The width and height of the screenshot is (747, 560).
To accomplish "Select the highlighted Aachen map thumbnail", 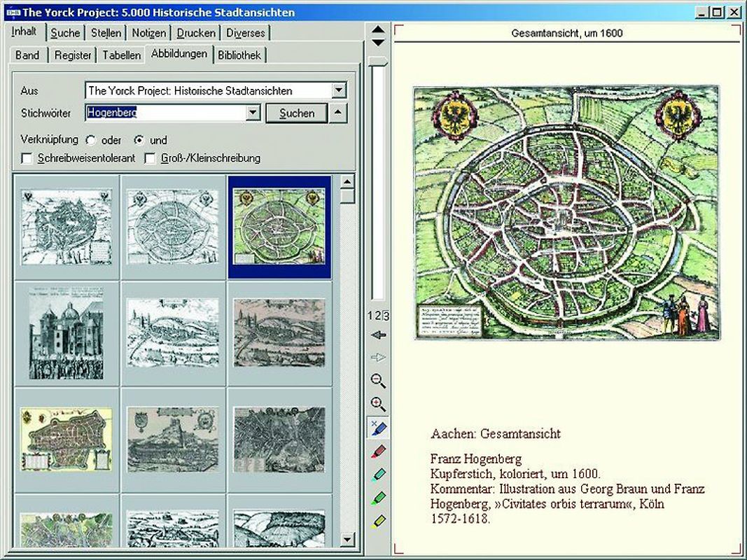I will (x=280, y=227).
